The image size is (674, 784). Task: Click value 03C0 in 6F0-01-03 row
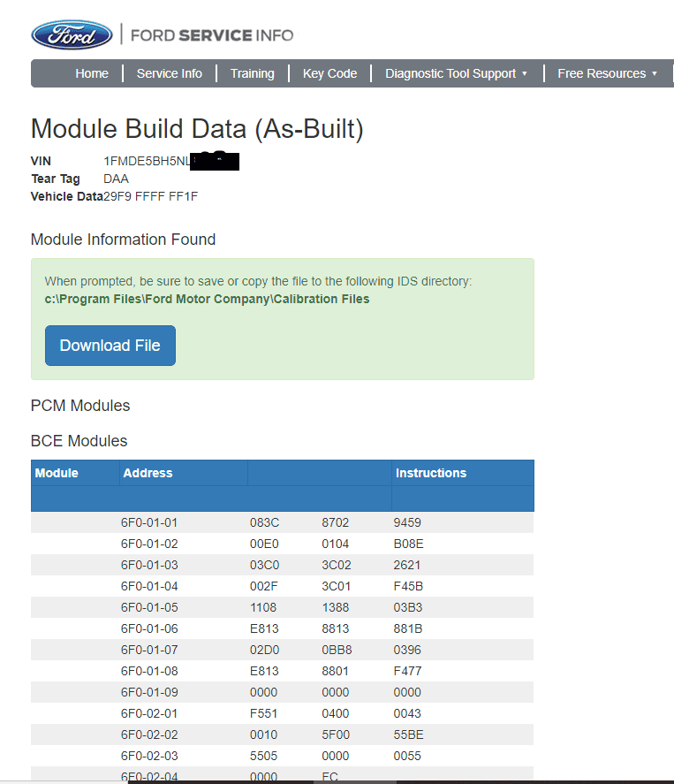click(x=264, y=565)
